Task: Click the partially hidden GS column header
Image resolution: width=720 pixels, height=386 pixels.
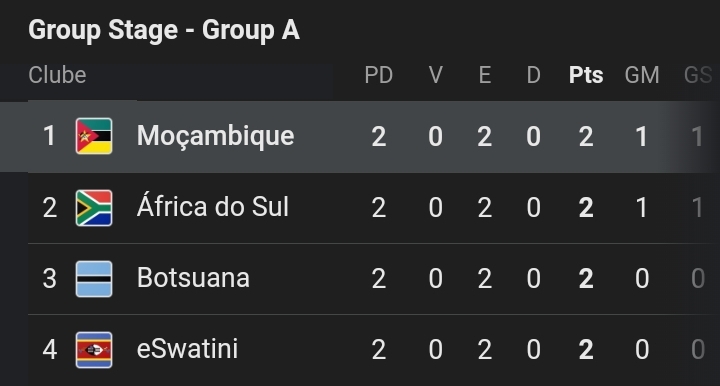Action: pyautogui.click(x=698, y=75)
